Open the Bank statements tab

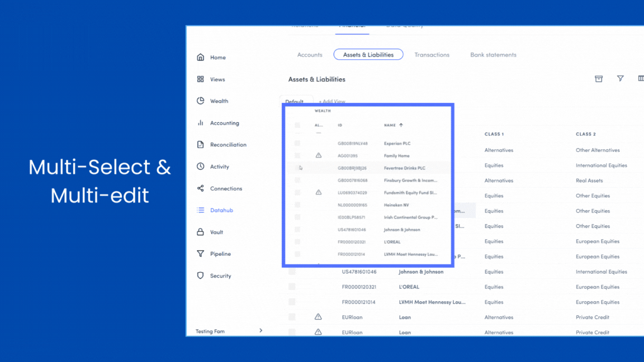[493, 55]
